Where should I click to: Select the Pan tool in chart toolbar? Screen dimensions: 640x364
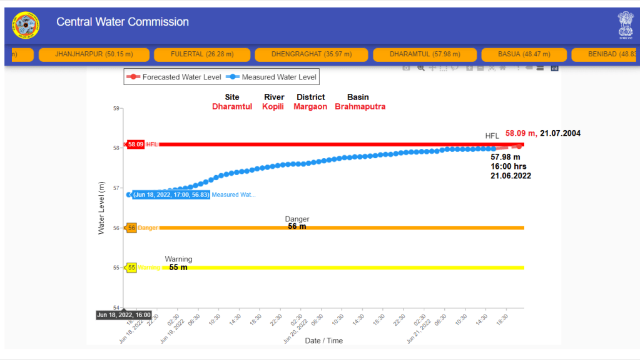432,68
